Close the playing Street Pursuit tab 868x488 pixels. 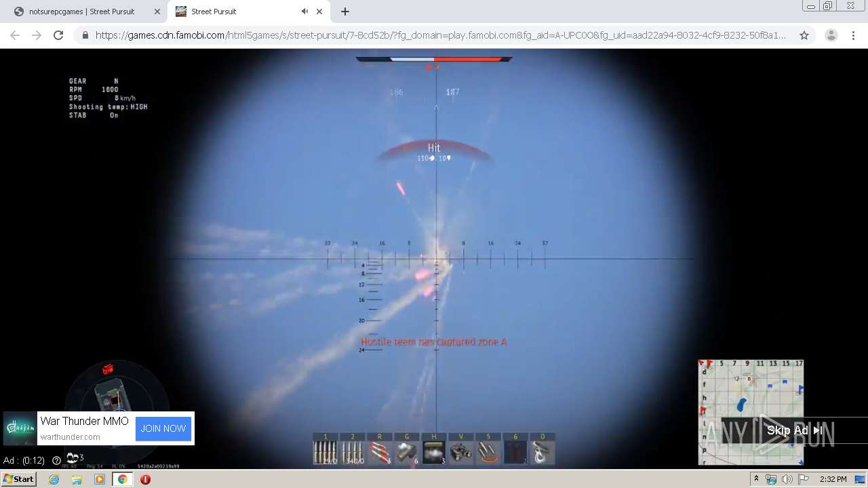point(320,12)
